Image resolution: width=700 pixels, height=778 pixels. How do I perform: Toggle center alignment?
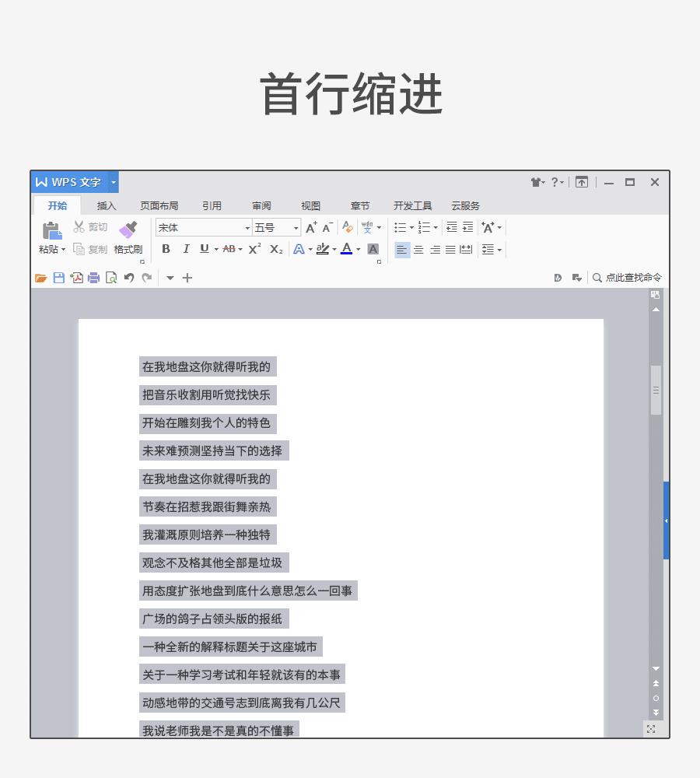coord(418,249)
